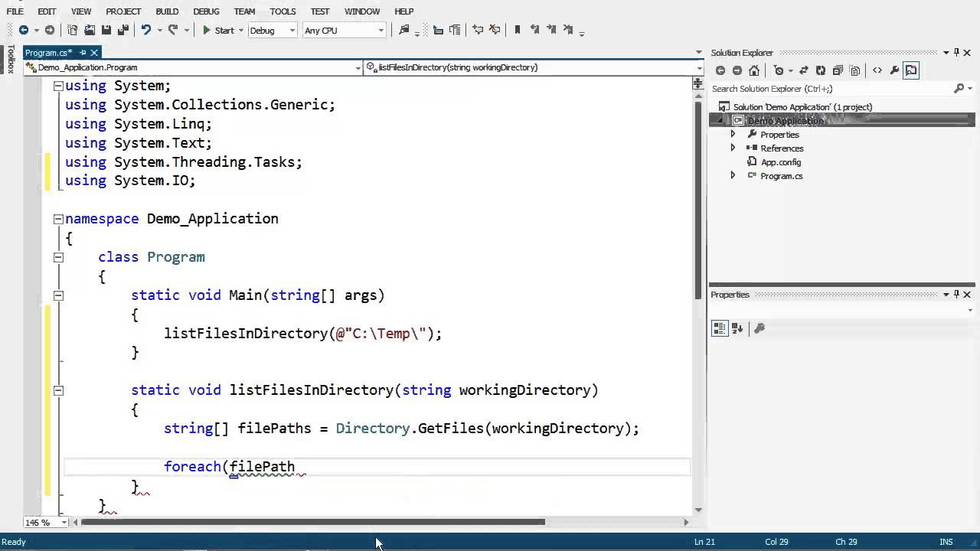The image size is (980, 551).
Task: Open the Debug configuration dropdown
Action: click(273, 30)
